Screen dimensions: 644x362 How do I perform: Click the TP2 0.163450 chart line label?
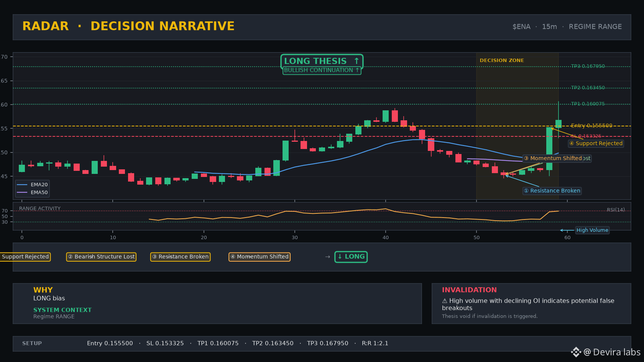tap(588, 88)
